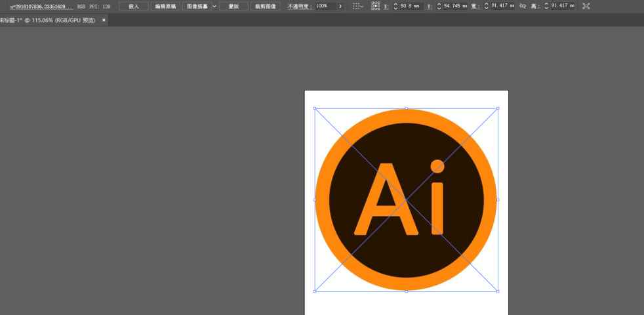
Task: Open the linked file name u=2916107836 link
Action: [41, 7]
